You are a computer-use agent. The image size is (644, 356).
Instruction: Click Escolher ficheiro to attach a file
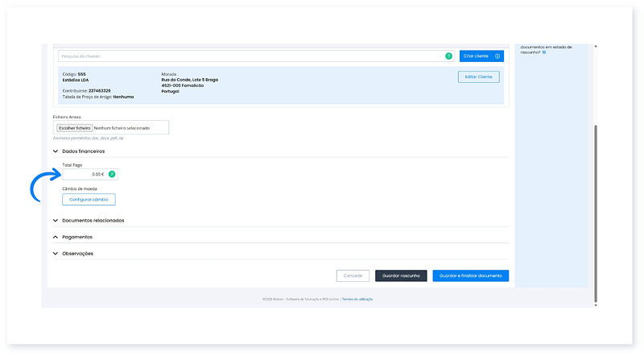pos(73,127)
